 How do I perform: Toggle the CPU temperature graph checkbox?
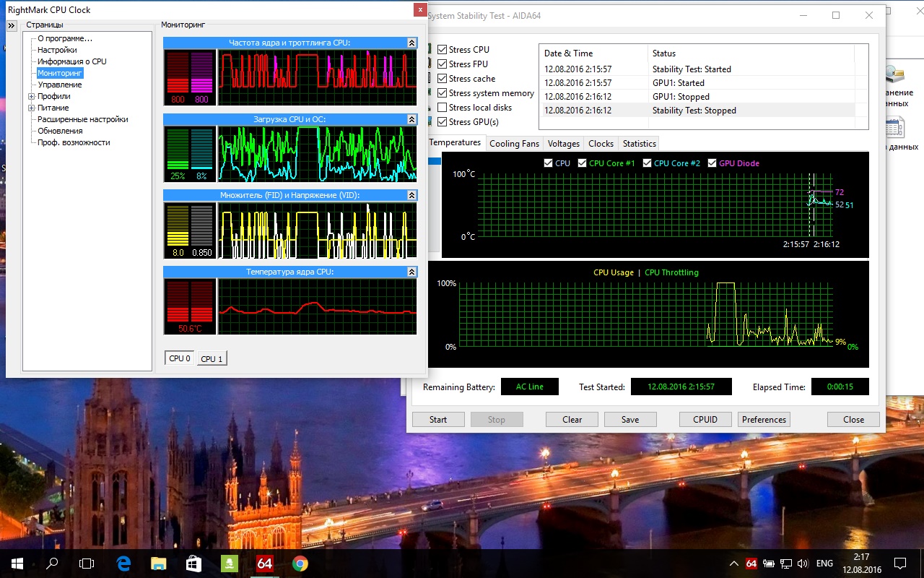[x=548, y=163]
